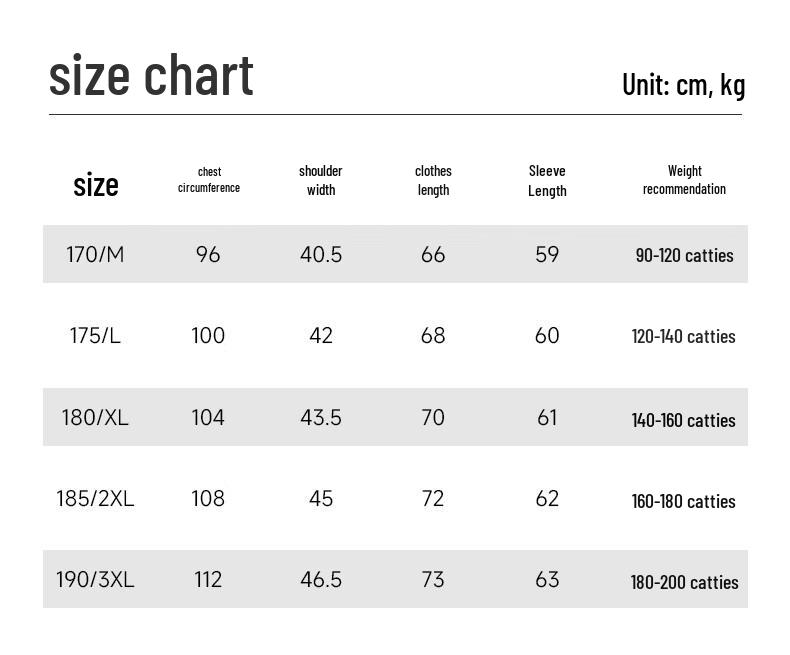This screenshot has width=790, height=655.
Task: Select the 190/3XL size row label
Action: 95,580
